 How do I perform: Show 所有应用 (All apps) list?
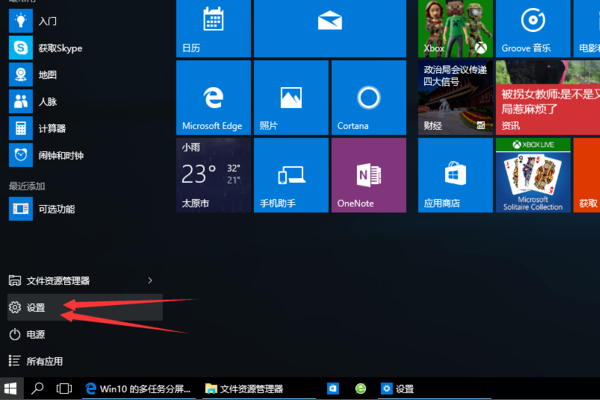click(85, 361)
